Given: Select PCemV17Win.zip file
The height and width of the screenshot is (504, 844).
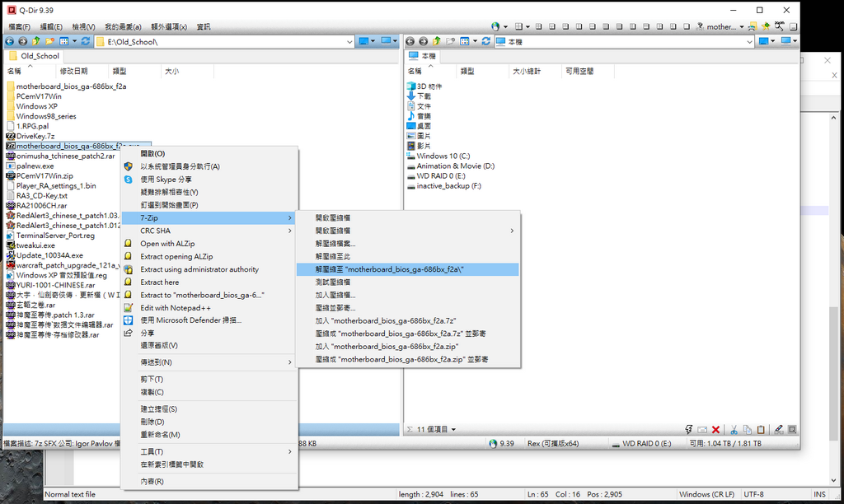Looking at the screenshot, I should [x=40, y=176].
